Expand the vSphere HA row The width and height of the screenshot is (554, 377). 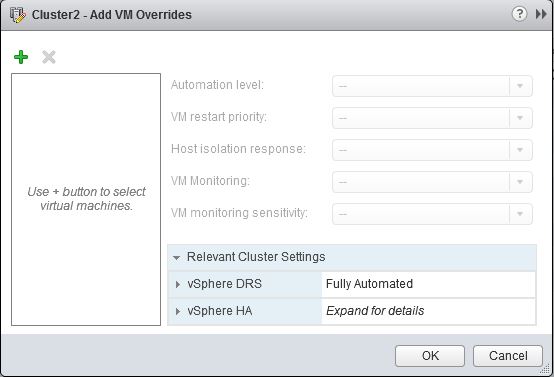point(178,311)
